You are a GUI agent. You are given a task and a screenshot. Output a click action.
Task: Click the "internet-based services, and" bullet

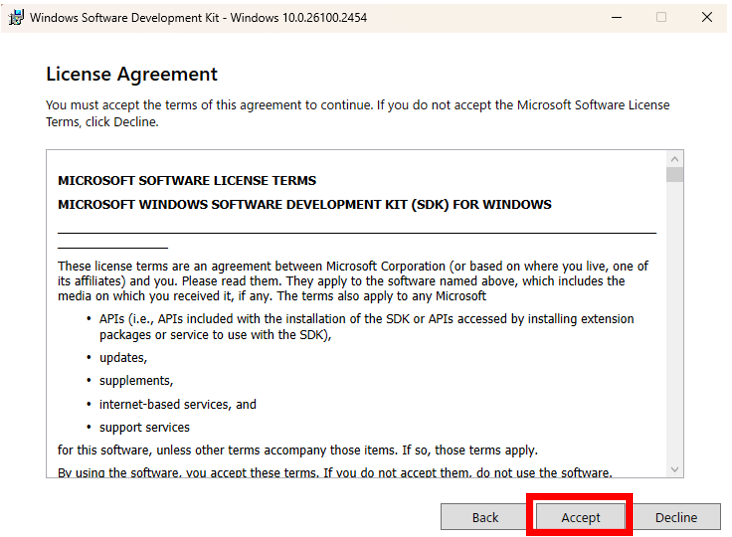177,404
